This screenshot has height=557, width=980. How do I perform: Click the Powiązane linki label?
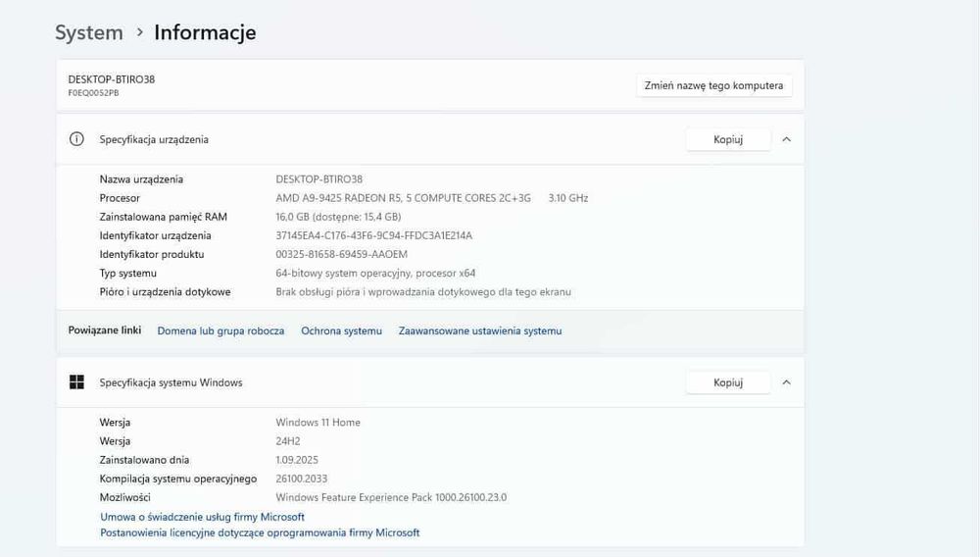(x=105, y=330)
